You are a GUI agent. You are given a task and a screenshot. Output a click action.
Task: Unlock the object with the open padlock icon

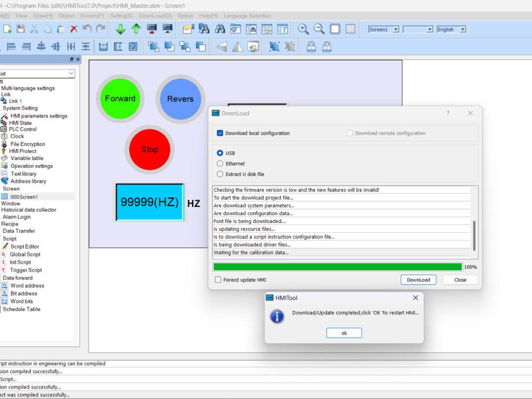[327, 46]
